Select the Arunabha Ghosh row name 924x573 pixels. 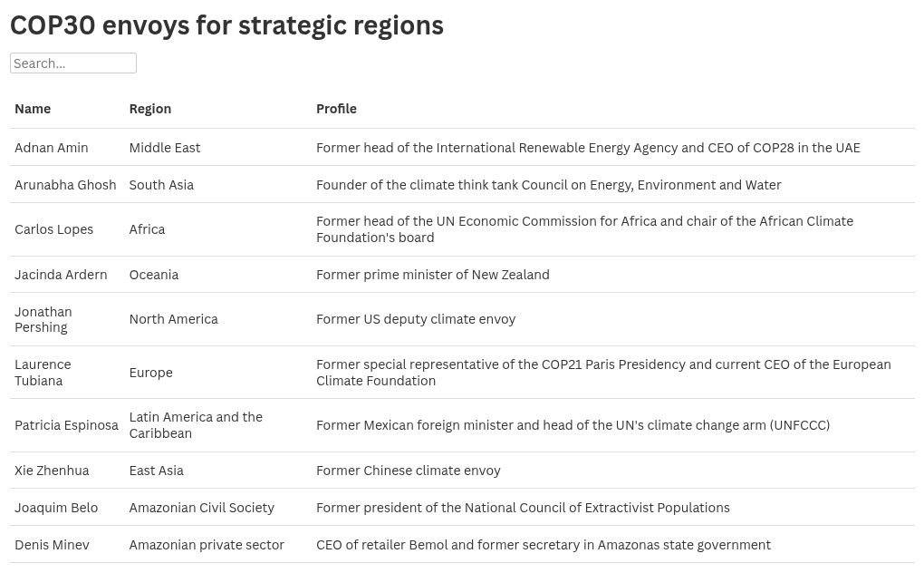(65, 185)
